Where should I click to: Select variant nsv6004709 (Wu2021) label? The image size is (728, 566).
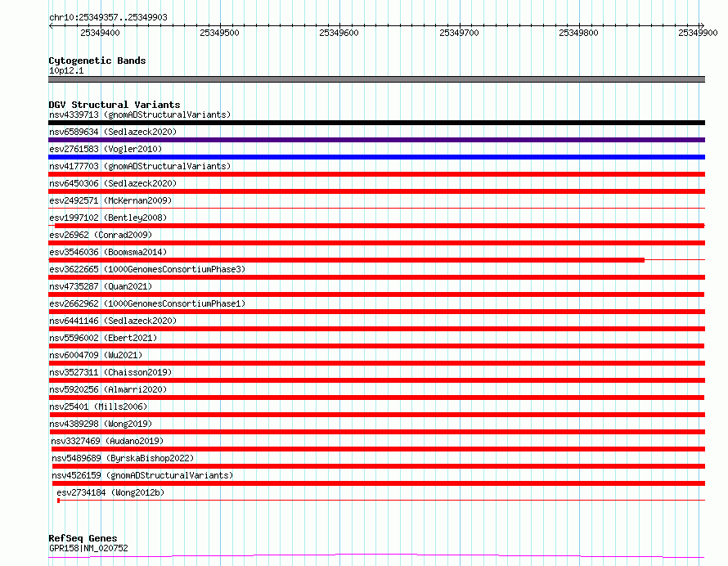(x=96, y=355)
